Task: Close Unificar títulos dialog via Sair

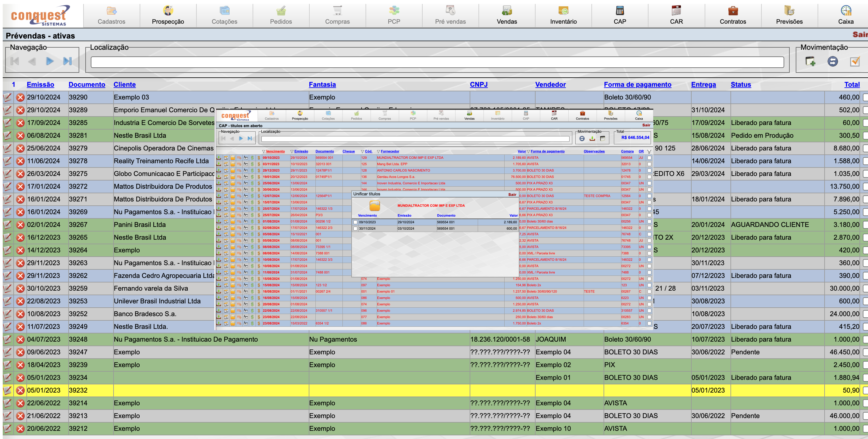Action: (x=512, y=194)
